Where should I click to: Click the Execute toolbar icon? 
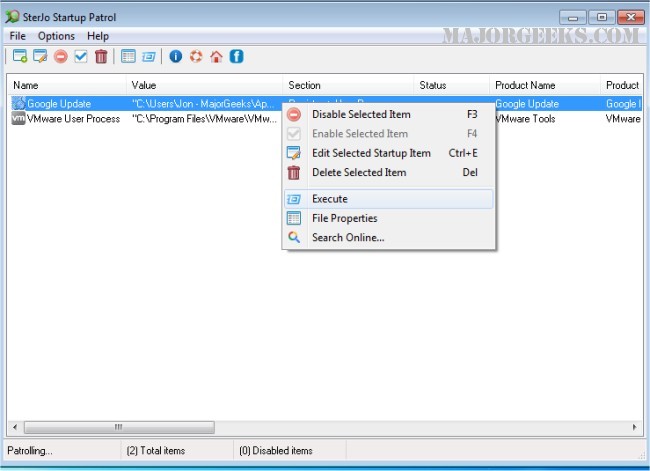point(148,56)
